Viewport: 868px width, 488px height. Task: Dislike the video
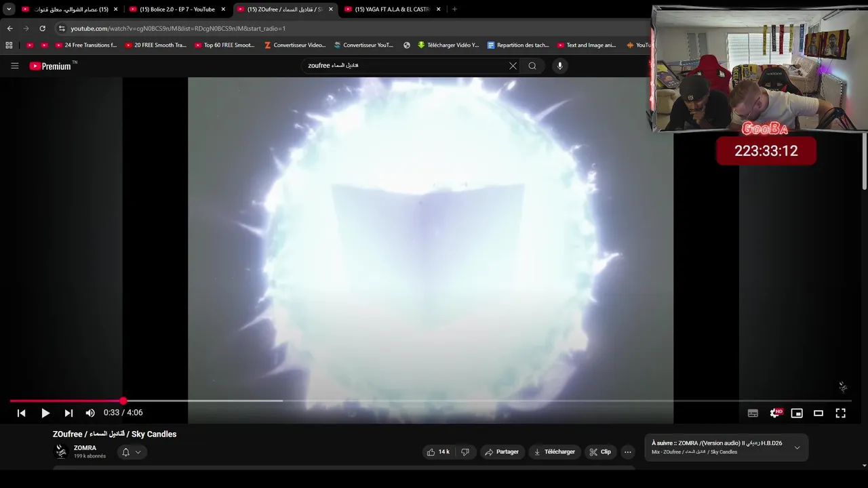coord(465,452)
